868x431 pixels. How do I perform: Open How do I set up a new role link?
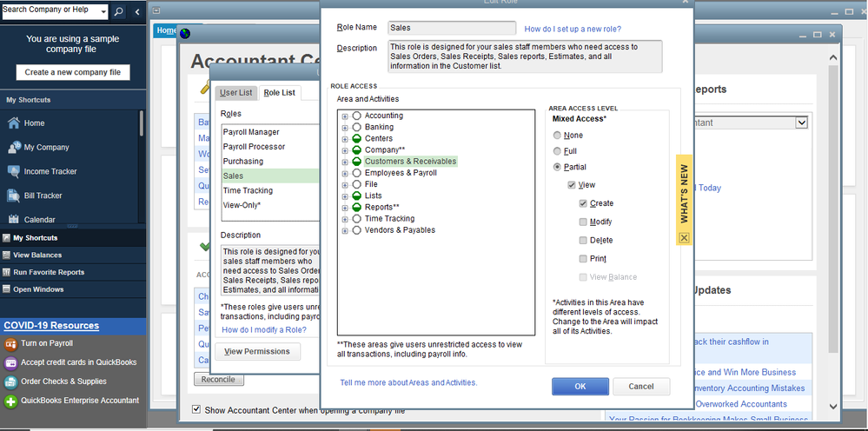(573, 29)
